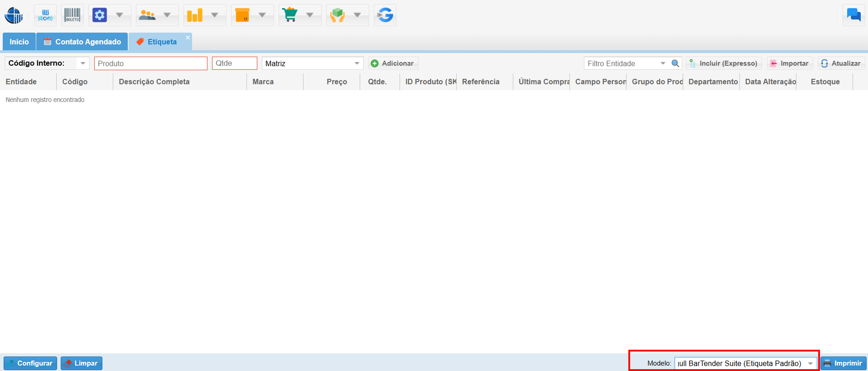Click the Importar button
Image resolution: width=868 pixels, height=371 pixels.
tap(790, 63)
